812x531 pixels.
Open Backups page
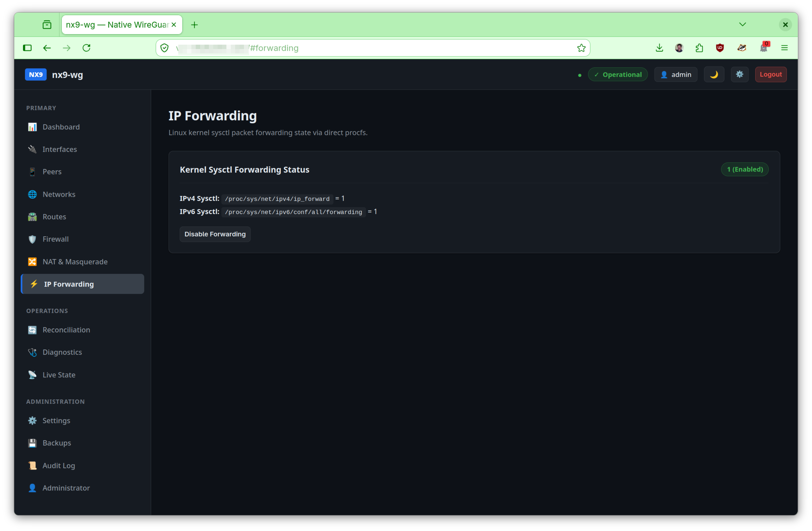coord(82,443)
